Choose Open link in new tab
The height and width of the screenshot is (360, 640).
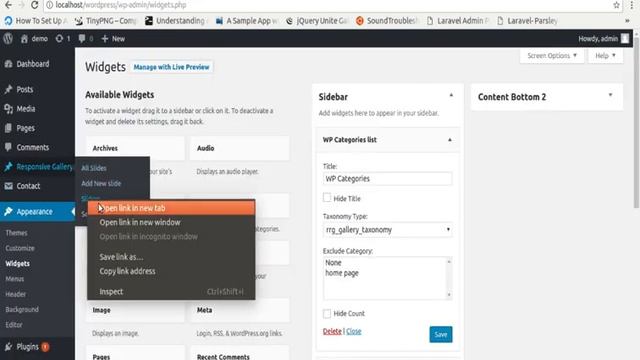pos(171,208)
